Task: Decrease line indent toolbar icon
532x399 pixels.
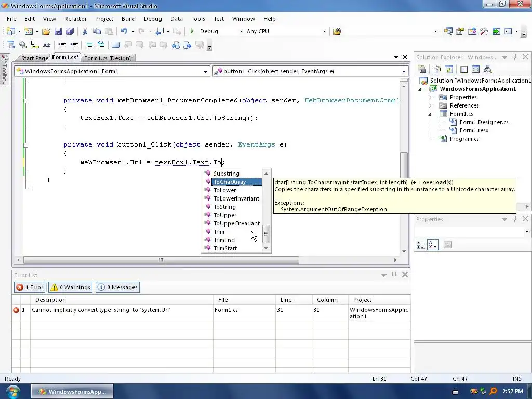Action: pyautogui.click(x=62, y=45)
